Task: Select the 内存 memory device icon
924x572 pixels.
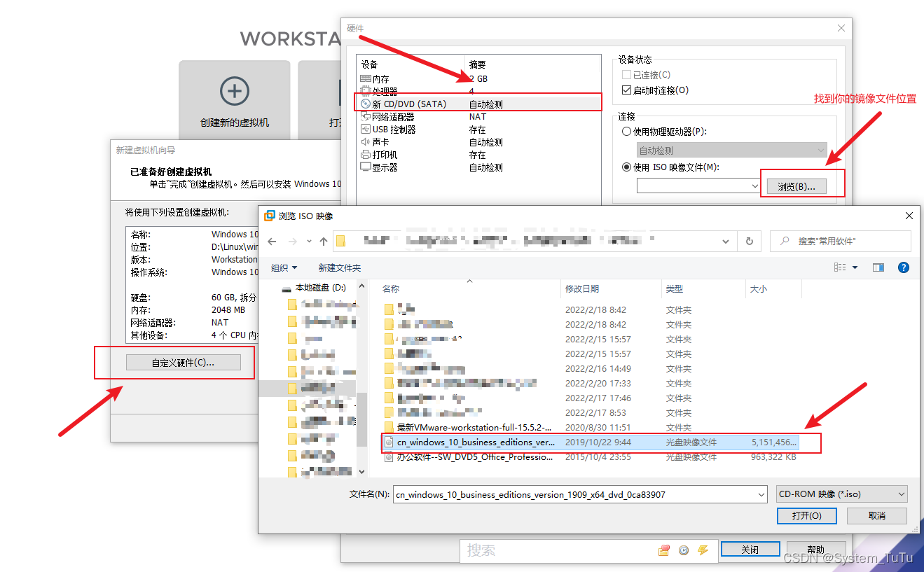Action: tap(365, 78)
